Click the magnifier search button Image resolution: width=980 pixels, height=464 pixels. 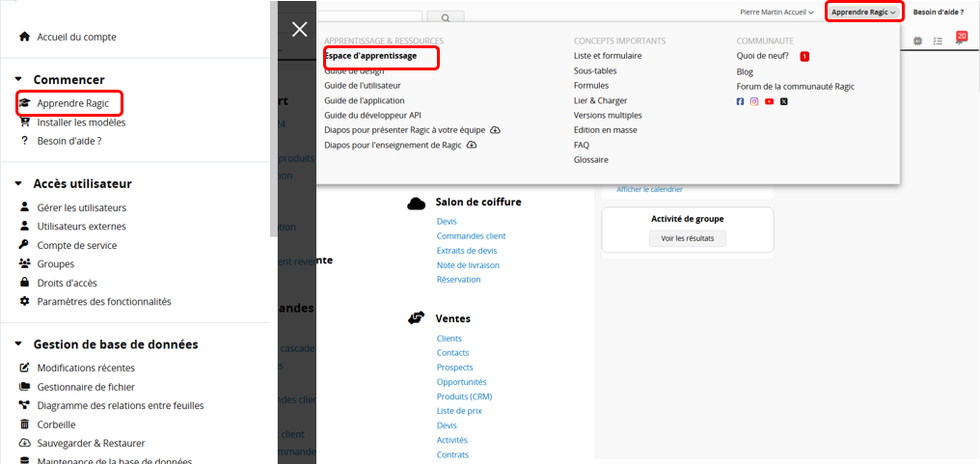pos(445,17)
